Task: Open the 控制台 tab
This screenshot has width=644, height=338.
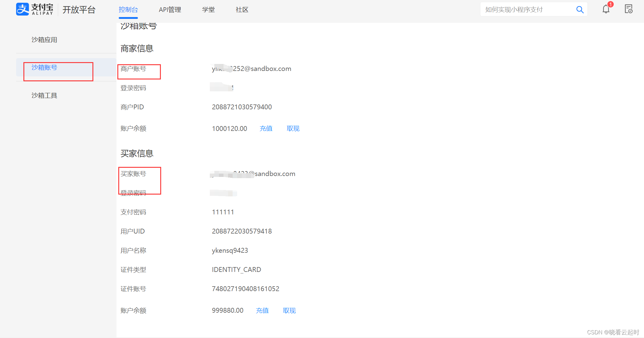Action: [x=128, y=10]
